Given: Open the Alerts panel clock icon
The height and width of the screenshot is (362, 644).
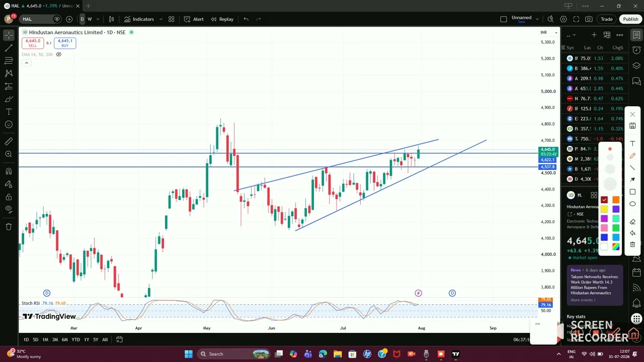Looking at the screenshot, I should pyautogui.click(x=636, y=50).
